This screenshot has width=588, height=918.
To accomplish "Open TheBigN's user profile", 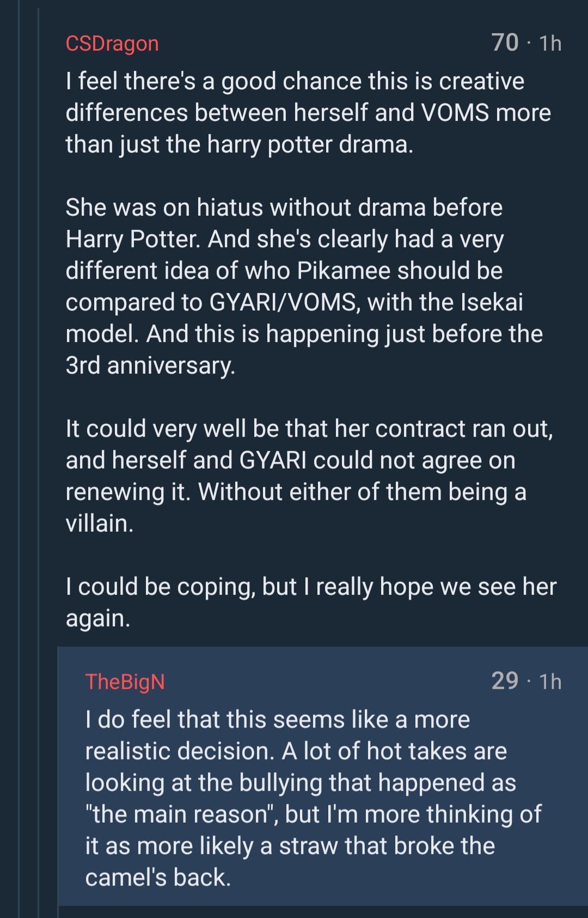I will tap(125, 682).
